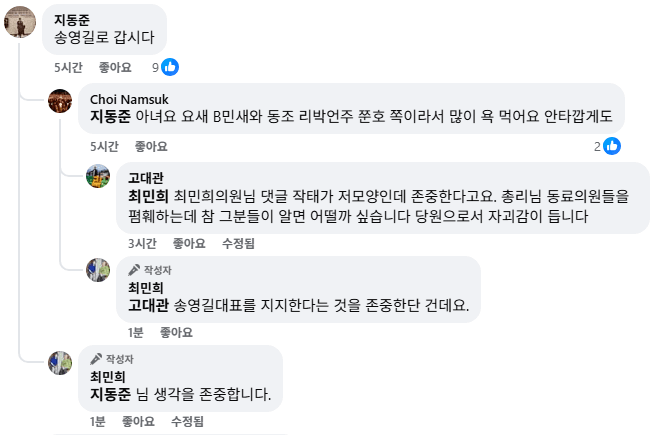Click the 고대관 author name above his comment
Image resolution: width=657 pixels, height=435 pixels.
coord(147,177)
